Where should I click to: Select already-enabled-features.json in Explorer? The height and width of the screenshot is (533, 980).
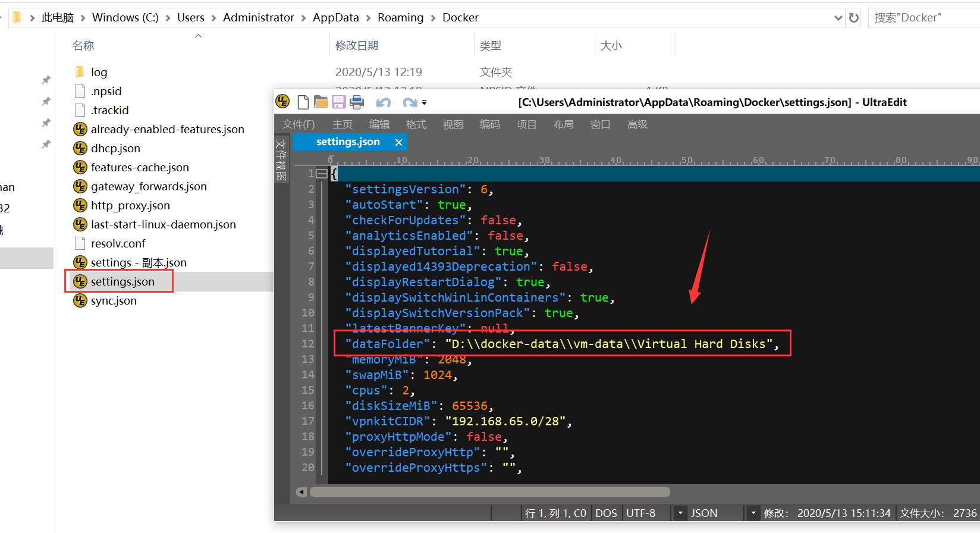[x=167, y=129]
